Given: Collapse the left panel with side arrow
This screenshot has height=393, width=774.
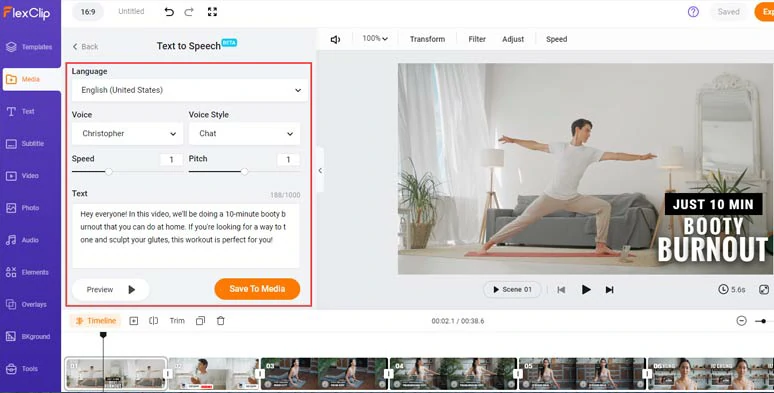Looking at the screenshot, I should click(x=320, y=170).
